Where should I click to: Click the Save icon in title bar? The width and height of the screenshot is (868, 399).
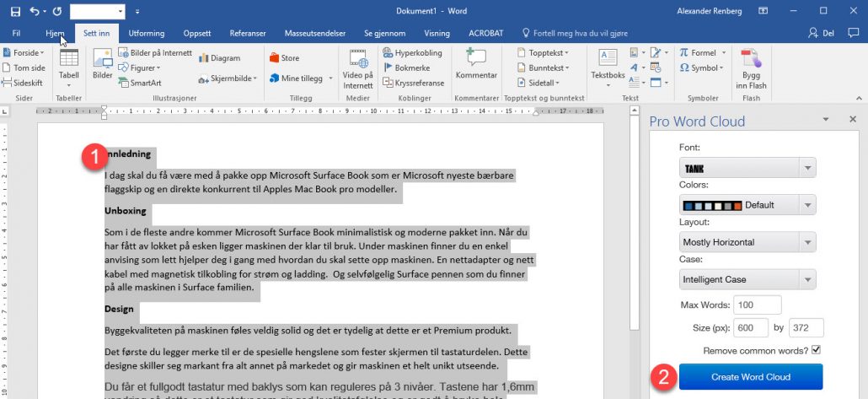pos(16,12)
